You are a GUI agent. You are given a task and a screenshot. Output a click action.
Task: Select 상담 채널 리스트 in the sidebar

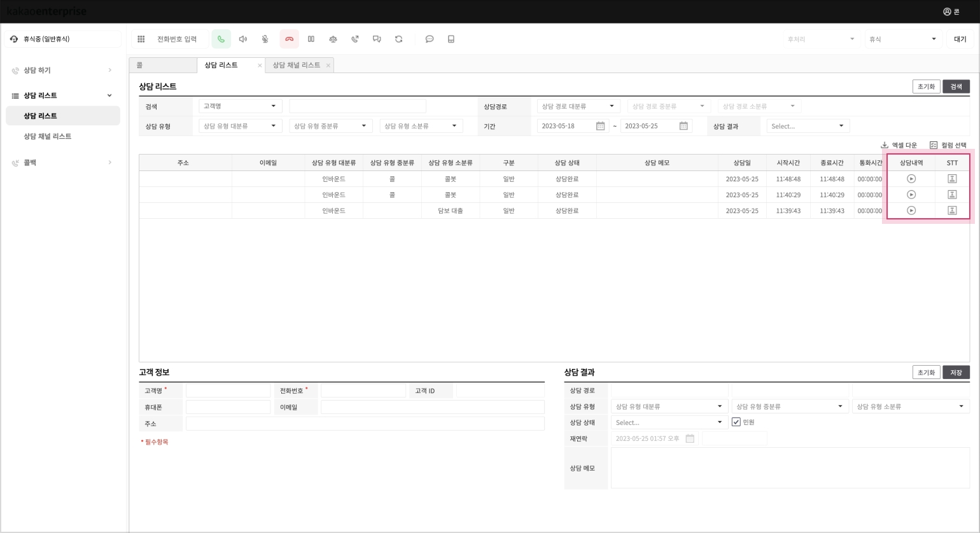pos(48,136)
